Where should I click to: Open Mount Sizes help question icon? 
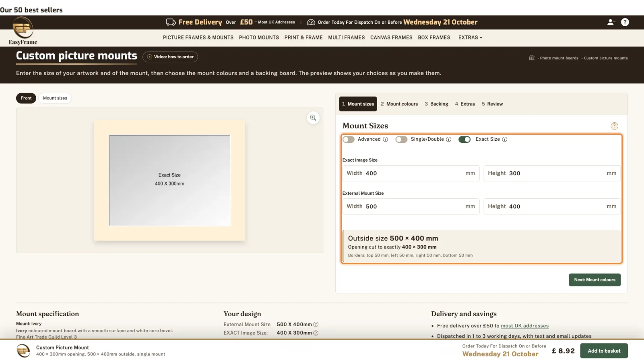pos(614,126)
